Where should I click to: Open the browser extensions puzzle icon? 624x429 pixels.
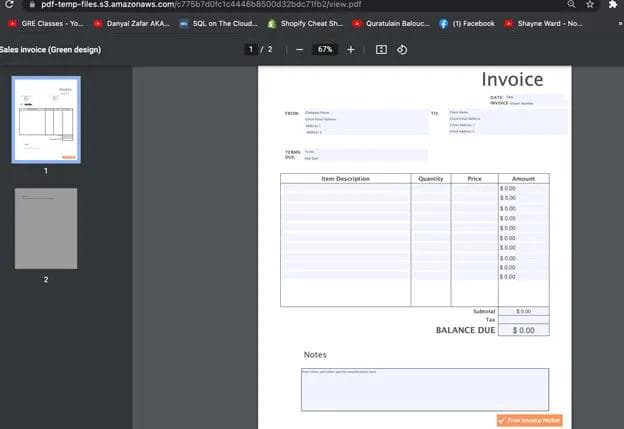[612, 5]
